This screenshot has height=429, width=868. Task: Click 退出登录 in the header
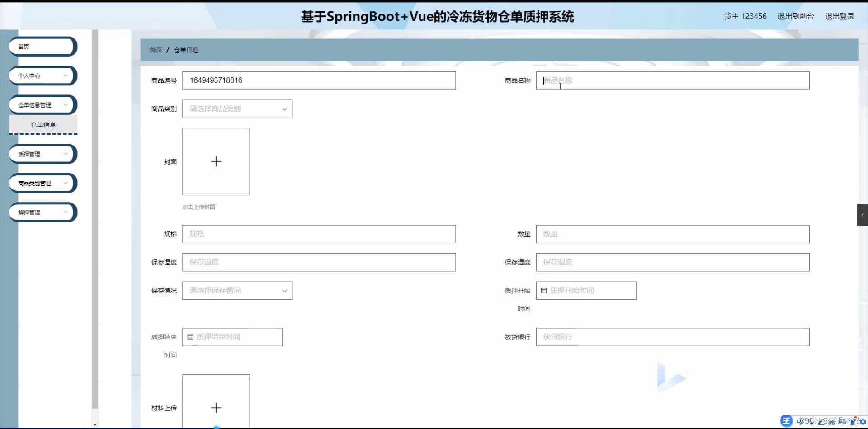point(840,16)
